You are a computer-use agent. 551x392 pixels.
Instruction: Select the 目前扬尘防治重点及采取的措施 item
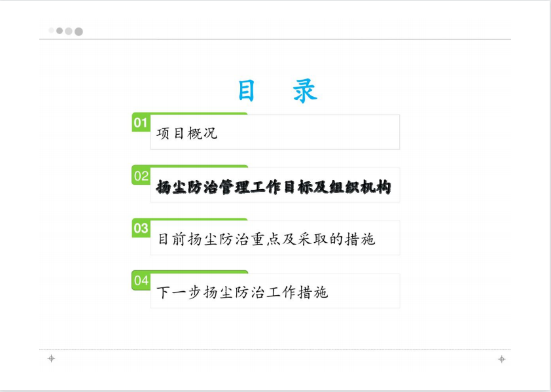266,240
